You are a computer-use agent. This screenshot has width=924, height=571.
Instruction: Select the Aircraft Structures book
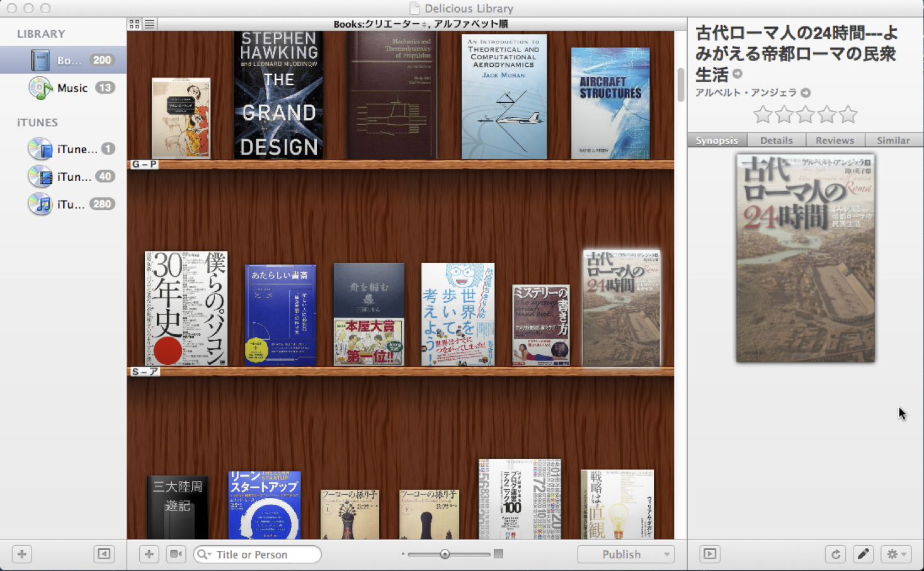click(610, 103)
